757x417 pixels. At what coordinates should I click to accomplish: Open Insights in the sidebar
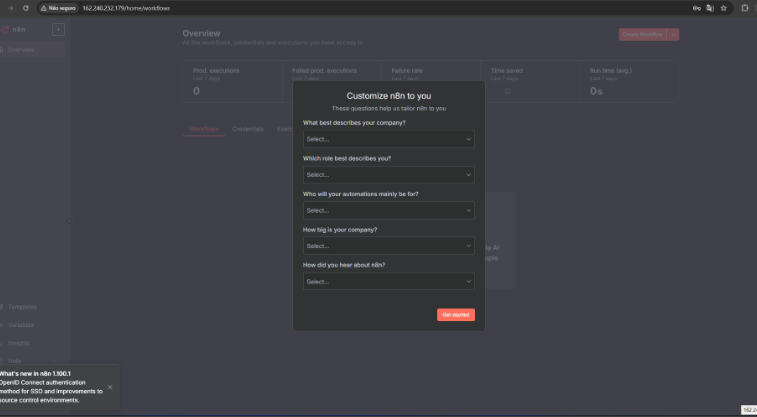tap(19, 343)
